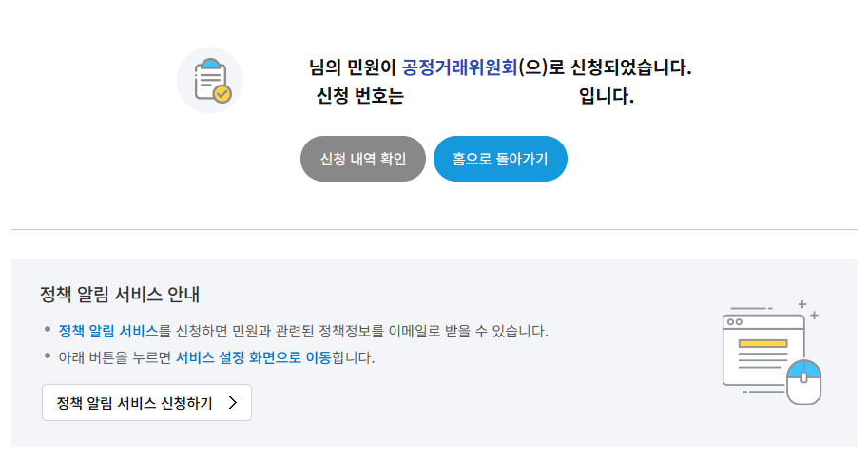Image resolution: width=868 pixels, height=461 pixels.
Task: Open the 정책 알림 서비스 link in first bullet
Action: click(108, 331)
